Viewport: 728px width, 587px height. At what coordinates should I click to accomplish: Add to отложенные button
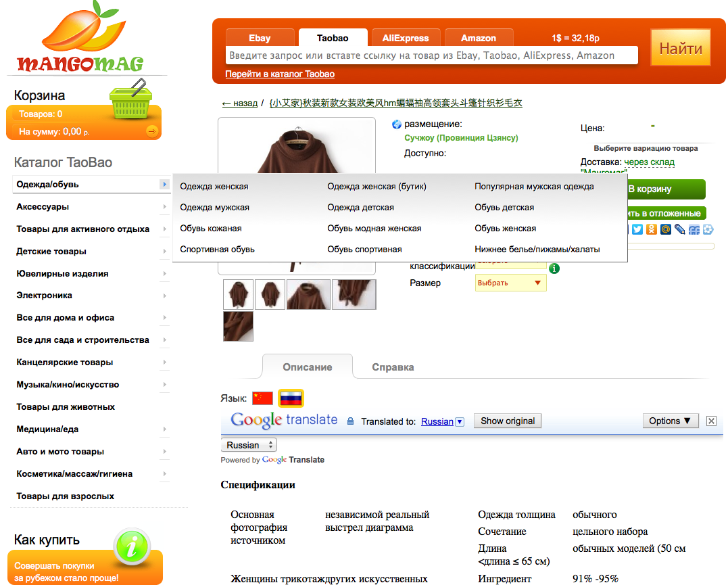[666, 213]
